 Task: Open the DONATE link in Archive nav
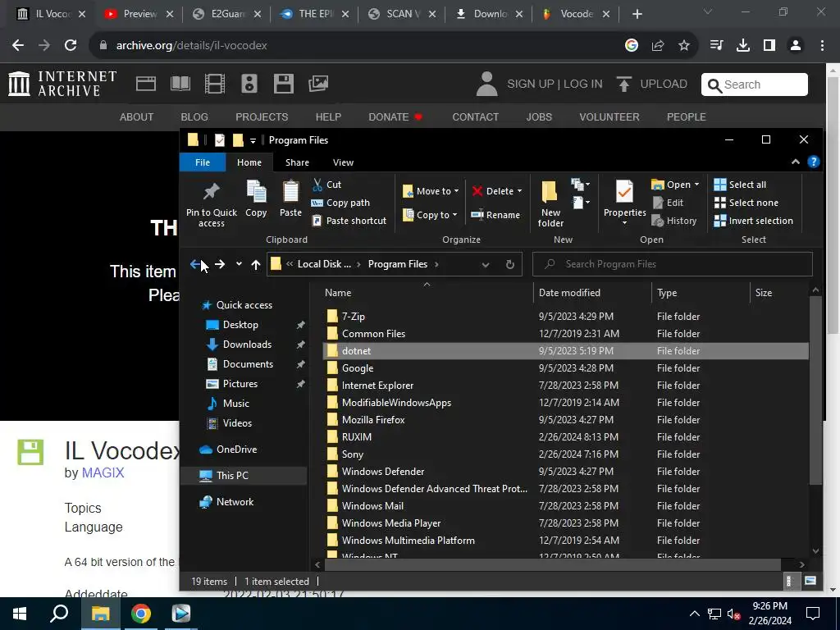(395, 116)
